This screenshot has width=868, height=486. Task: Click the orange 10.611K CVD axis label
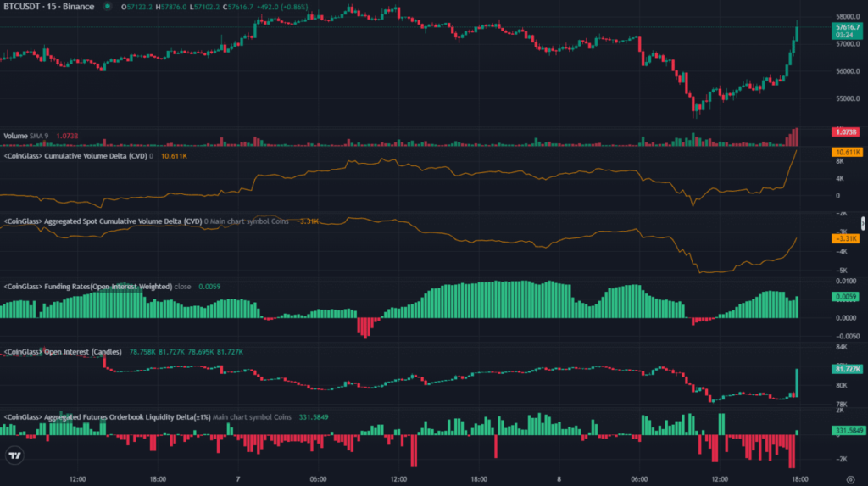pos(847,152)
